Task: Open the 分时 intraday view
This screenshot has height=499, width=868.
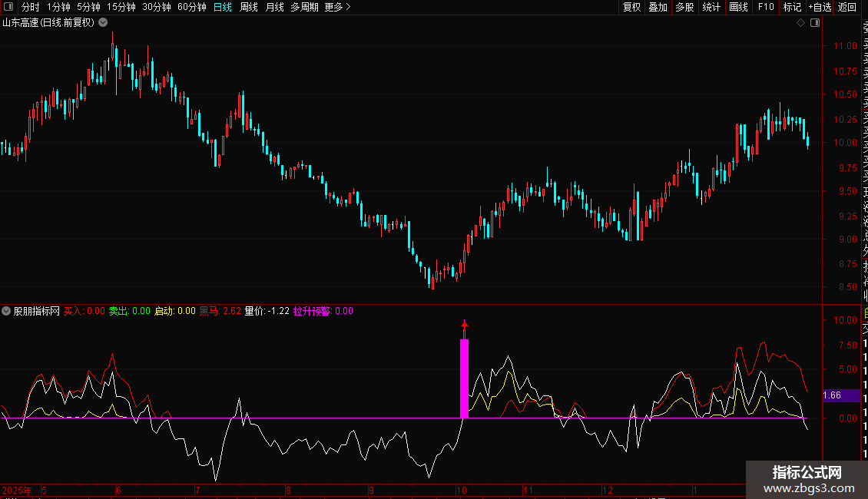Action: [30, 8]
